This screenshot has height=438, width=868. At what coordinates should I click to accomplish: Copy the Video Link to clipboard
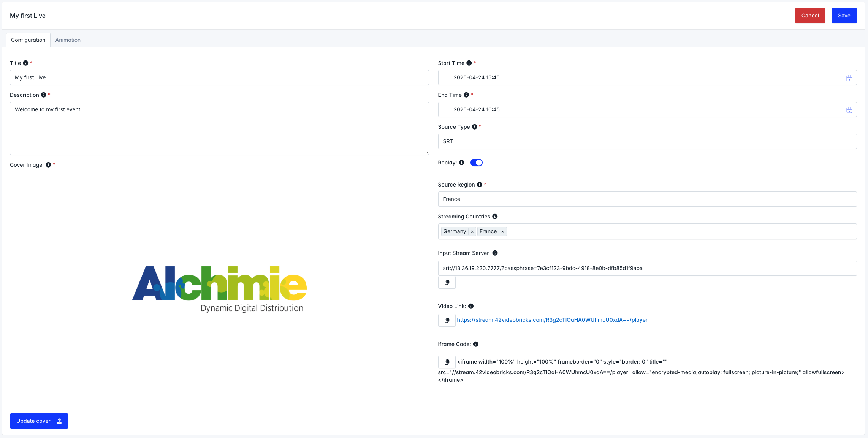click(447, 320)
